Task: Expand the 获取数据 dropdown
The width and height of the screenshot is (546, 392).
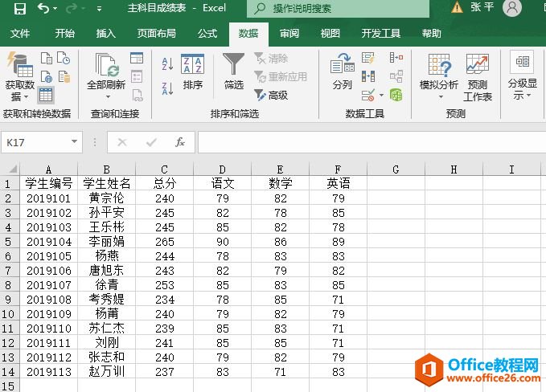Action: click(19, 90)
